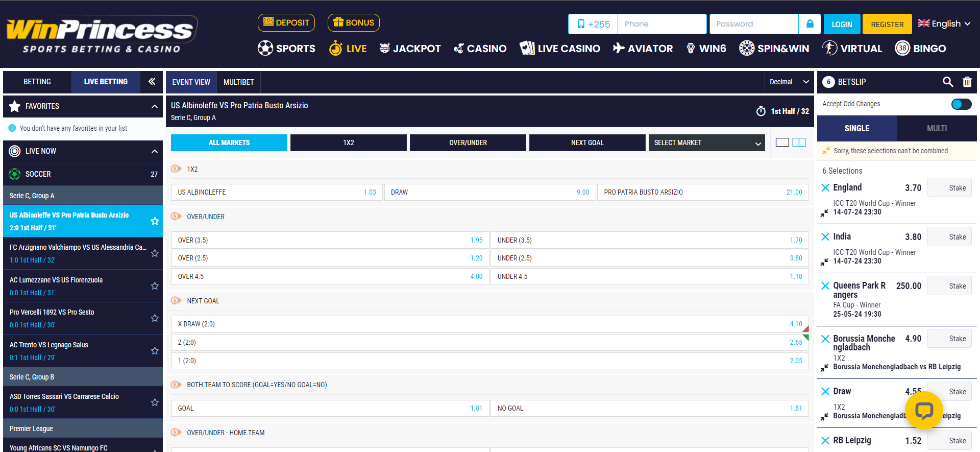
Task: Favorite the US Albinoleffe match star
Action: point(155,221)
